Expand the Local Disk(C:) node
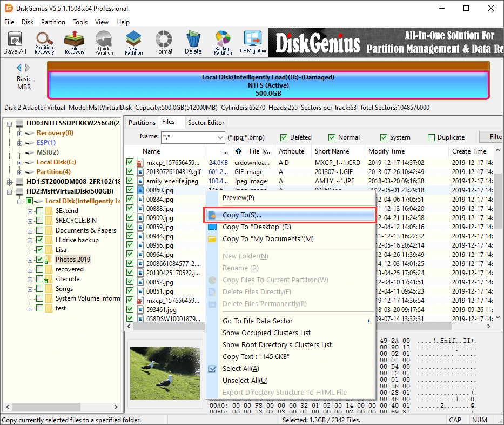Viewport: 504px width, 425px height. 19,163
